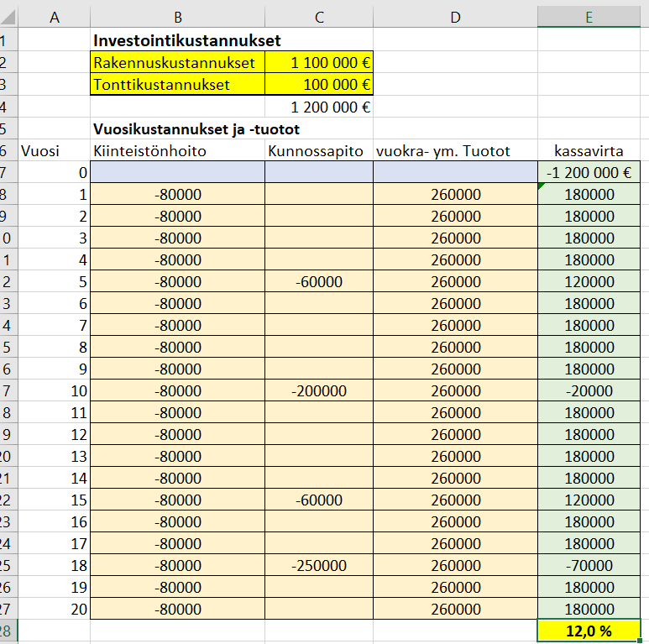Click the row 6 header beside 'Vuosi'

click(8, 150)
